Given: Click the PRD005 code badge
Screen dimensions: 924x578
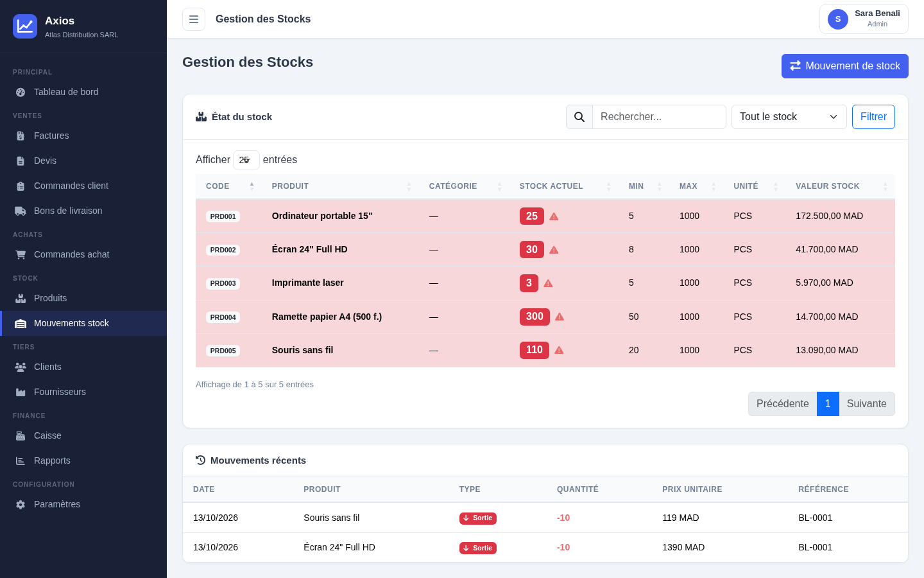Looking at the screenshot, I should tap(223, 351).
